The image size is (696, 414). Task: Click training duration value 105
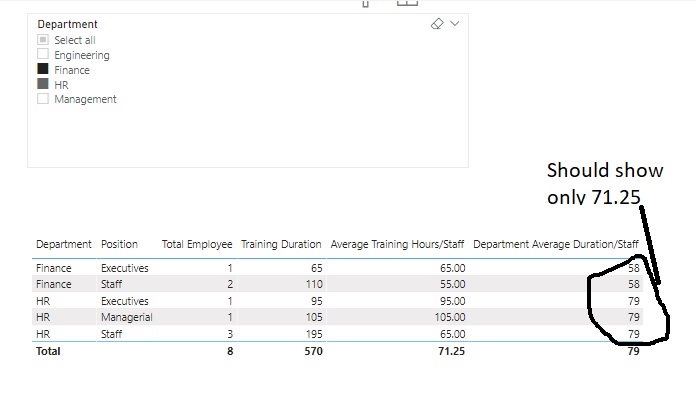[x=314, y=317]
